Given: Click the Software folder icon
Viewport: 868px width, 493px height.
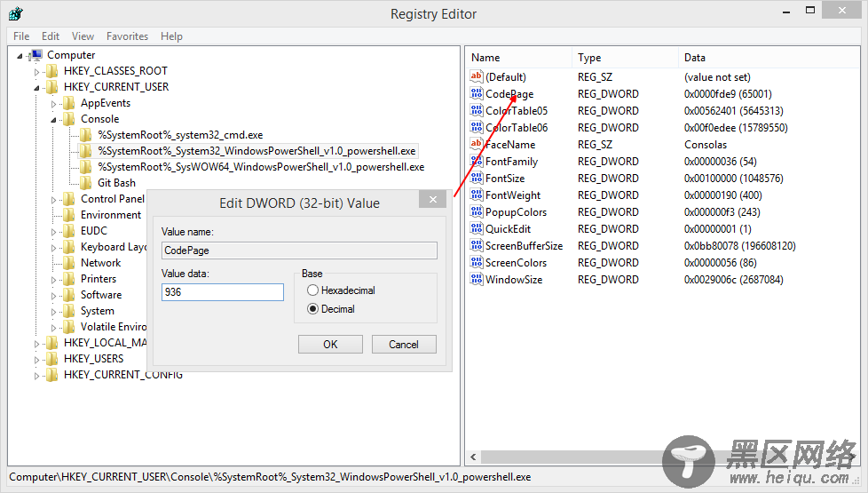Looking at the screenshot, I should [x=69, y=295].
